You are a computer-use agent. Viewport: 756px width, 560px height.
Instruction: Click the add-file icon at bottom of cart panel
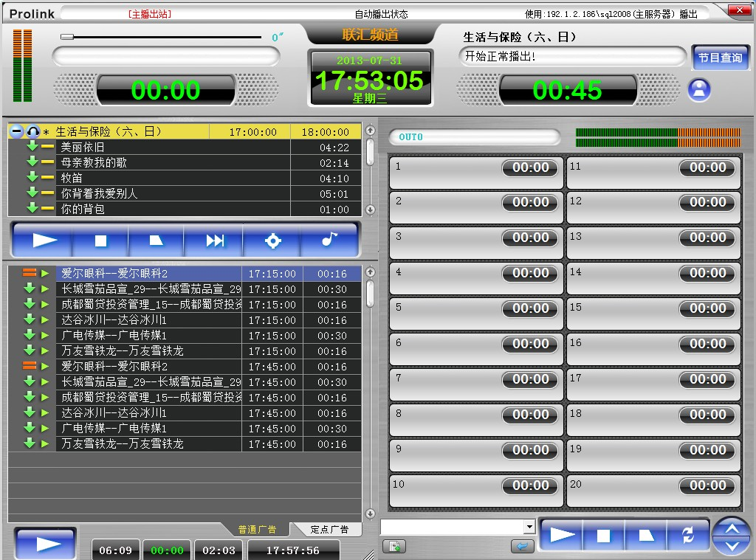(394, 547)
